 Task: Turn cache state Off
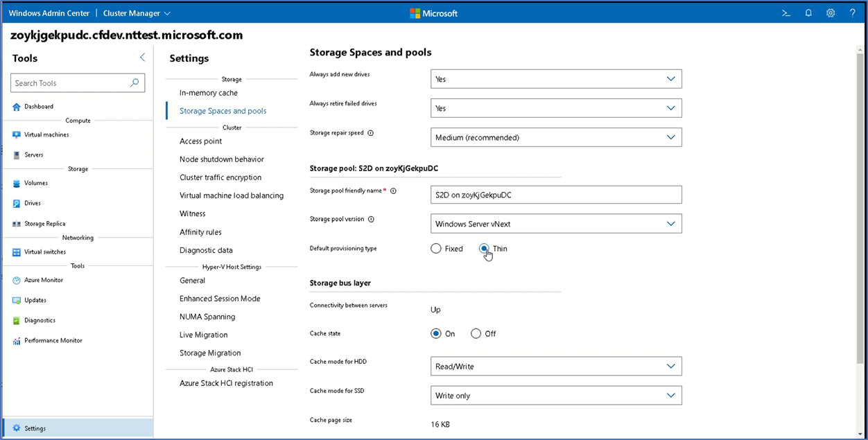point(476,334)
